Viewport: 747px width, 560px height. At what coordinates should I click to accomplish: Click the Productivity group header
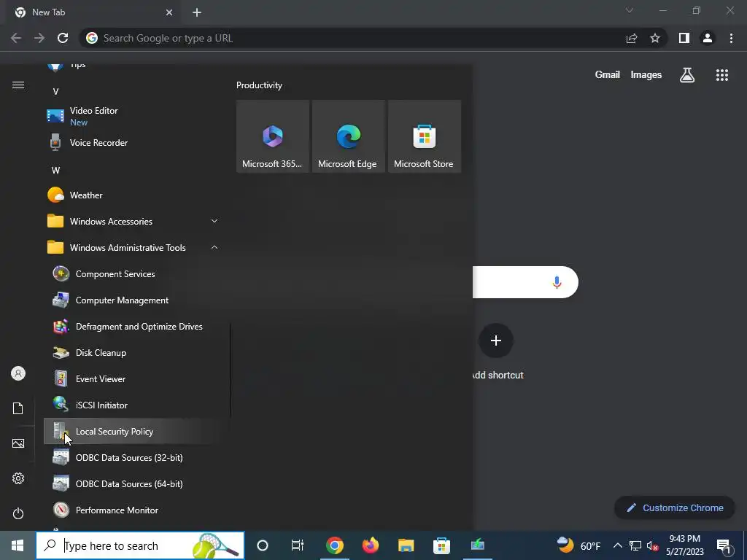click(259, 85)
